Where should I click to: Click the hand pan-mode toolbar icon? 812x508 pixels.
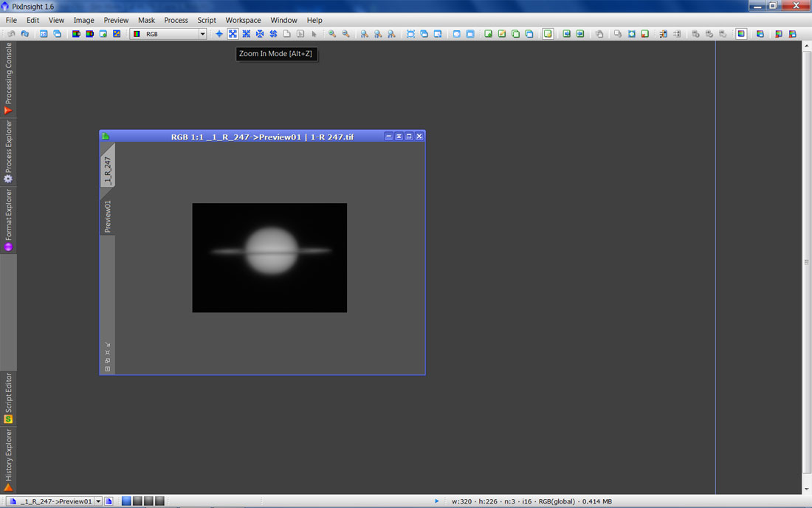pos(599,34)
